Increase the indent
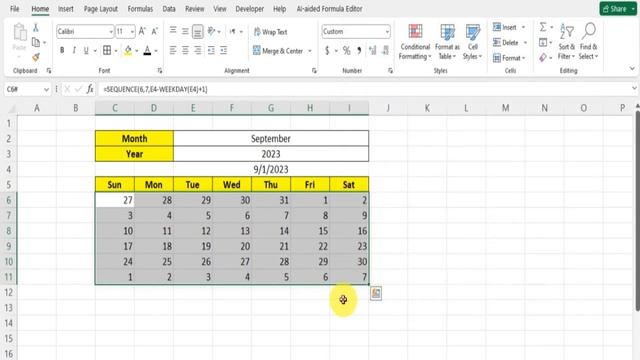 (223, 50)
